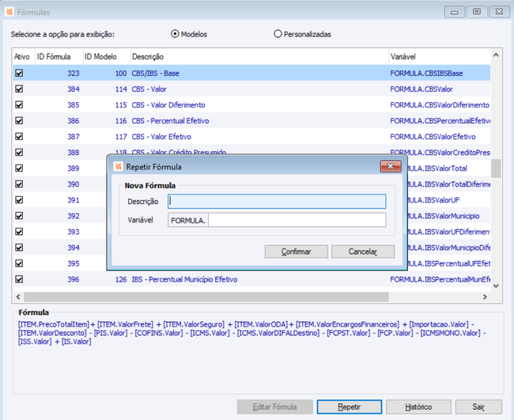Click ID Fórmula cell 392
Image resolution: width=514 pixels, height=420 pixels.
click(74, 216)
